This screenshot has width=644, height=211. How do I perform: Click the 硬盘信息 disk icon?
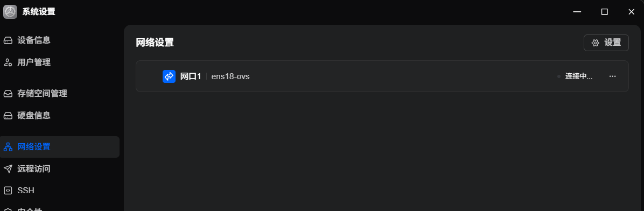coord(8,116)
